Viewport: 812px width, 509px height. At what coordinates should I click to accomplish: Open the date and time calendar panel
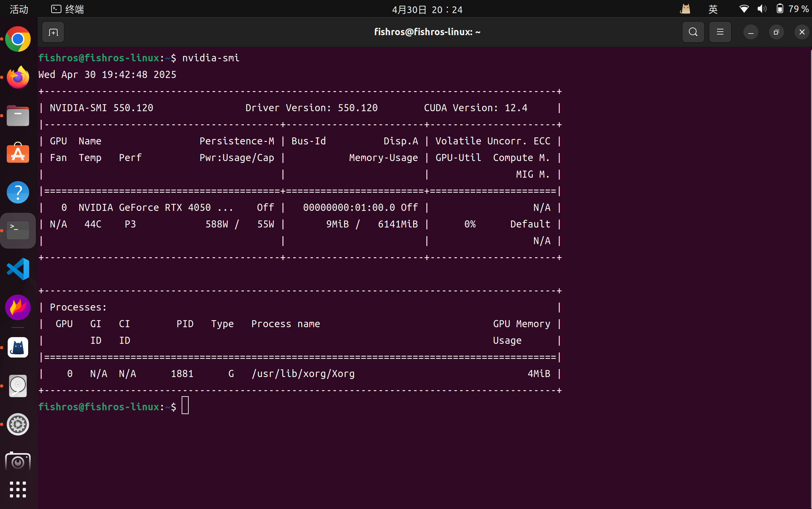pyautogui.click(x=427, y=10)
